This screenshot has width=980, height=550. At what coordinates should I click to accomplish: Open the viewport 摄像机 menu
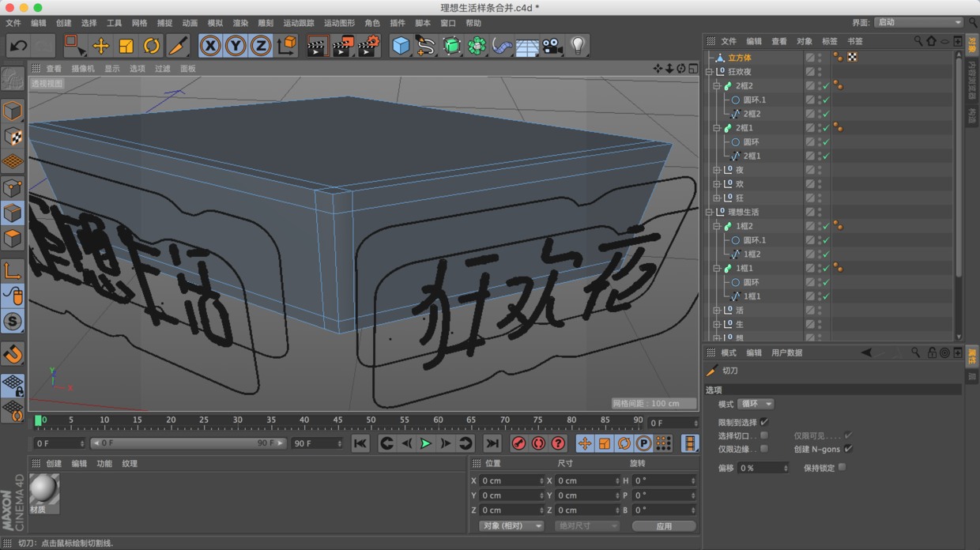[x=83, y=69]
